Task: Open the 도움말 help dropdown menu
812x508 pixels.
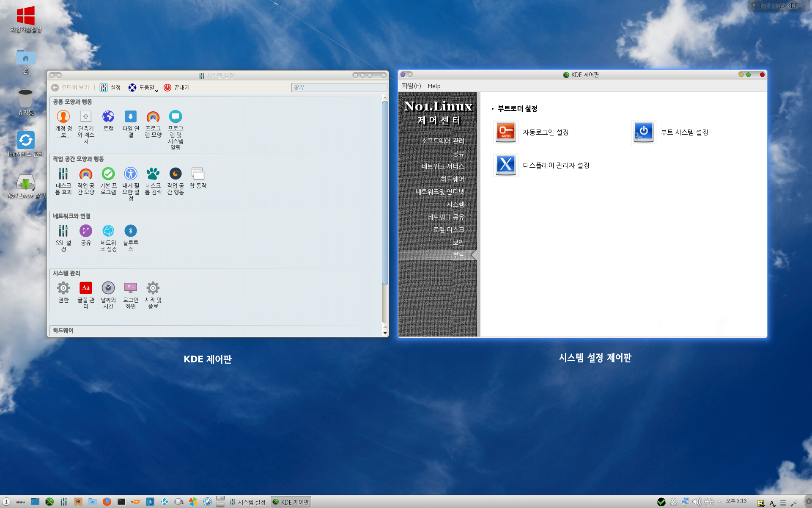Action: tap(143, 88)
